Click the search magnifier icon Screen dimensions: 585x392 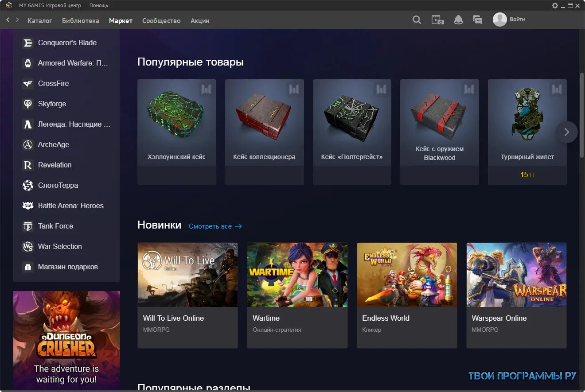417,20
